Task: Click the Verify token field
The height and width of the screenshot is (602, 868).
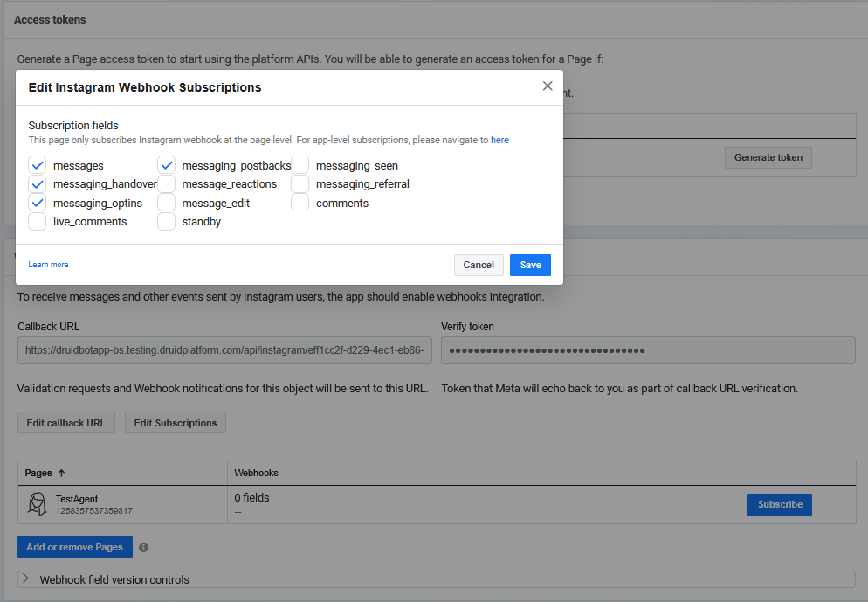Action: (x=648, y=350)
